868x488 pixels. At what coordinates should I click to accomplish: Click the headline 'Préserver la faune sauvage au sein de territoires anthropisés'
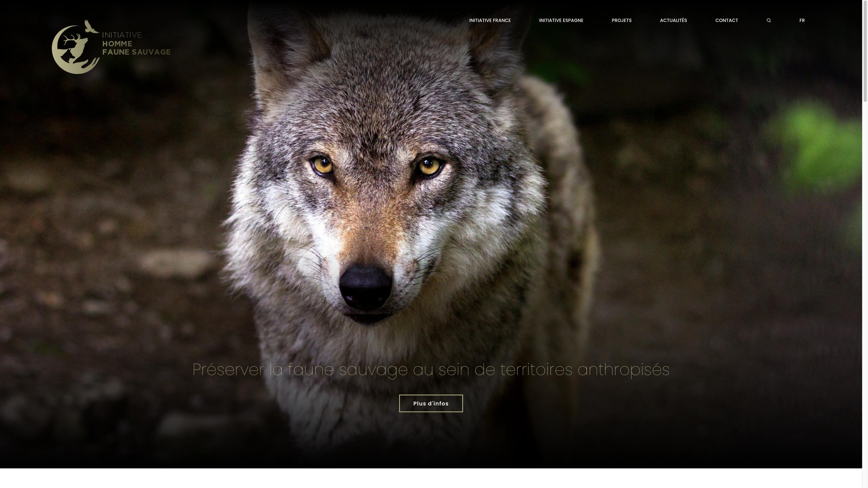(431, 369)
